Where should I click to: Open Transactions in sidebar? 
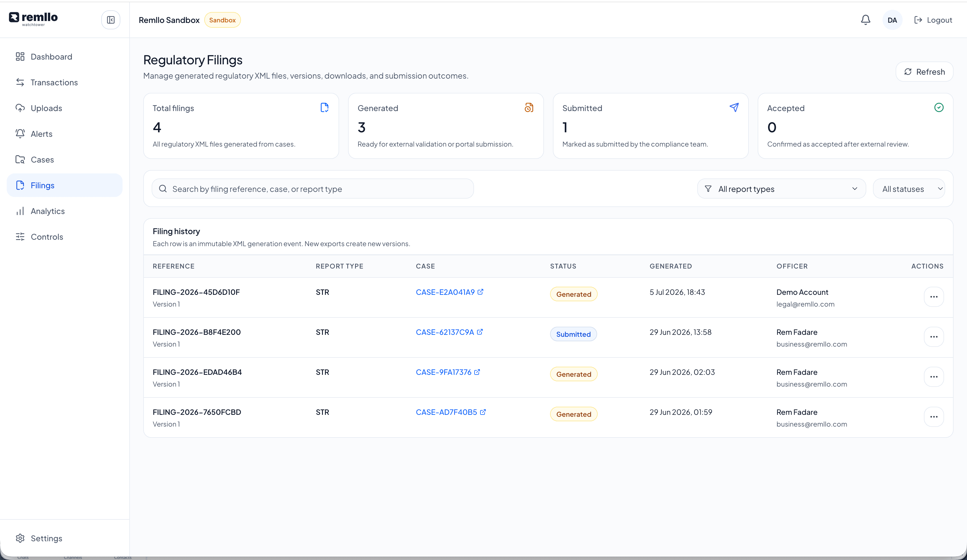click(x=64, y=83)
